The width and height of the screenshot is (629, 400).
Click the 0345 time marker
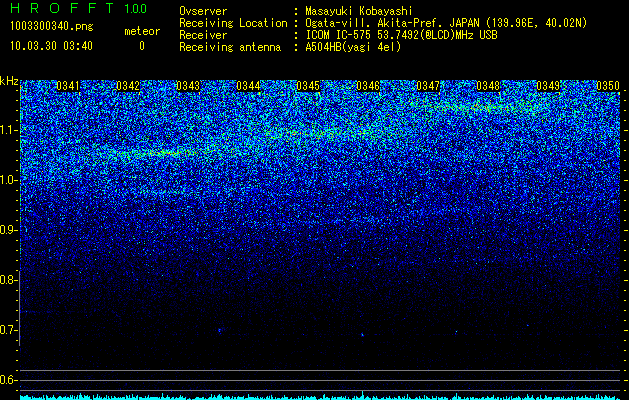point(308,86)
